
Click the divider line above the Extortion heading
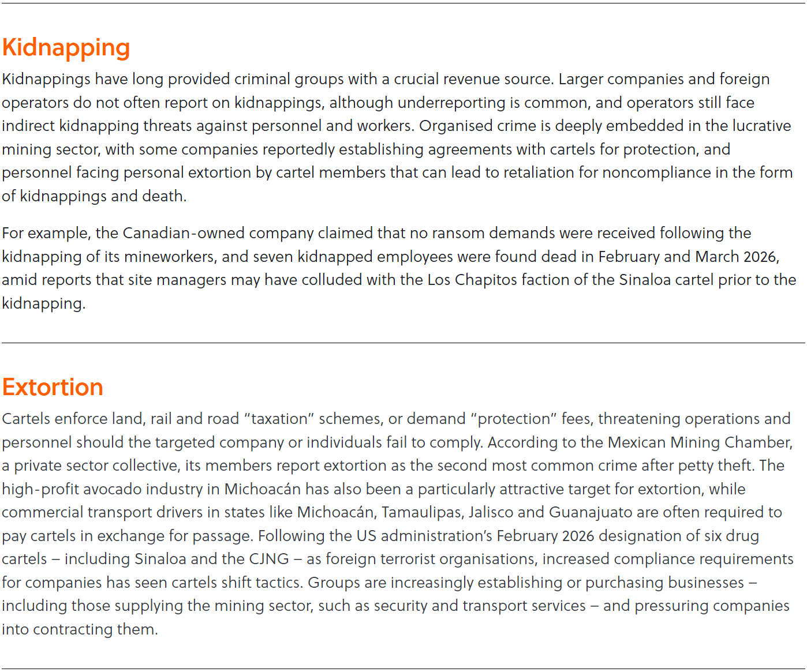pyautogui.click(x=403, y=343)
